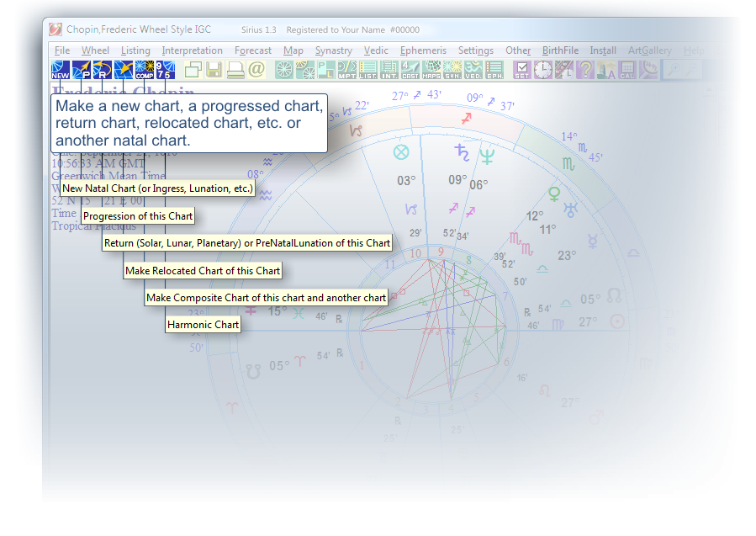Click the Venus glyph in the chart
The image size is (756, 536).
554,194
